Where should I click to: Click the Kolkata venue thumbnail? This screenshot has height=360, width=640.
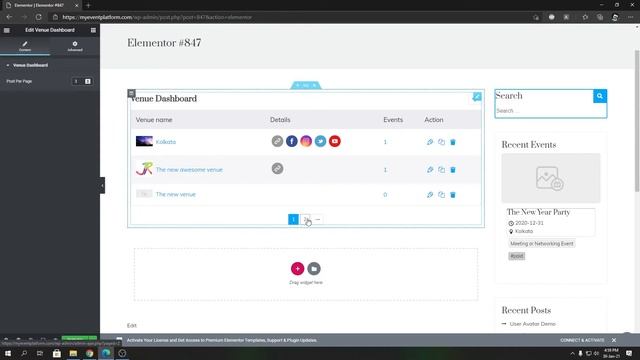pos(144,141)
